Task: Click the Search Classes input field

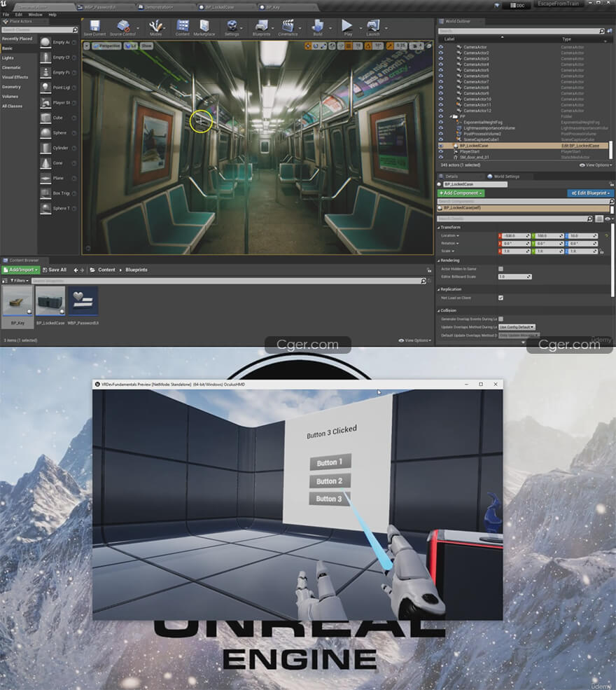Action: (x=40, y=30)
